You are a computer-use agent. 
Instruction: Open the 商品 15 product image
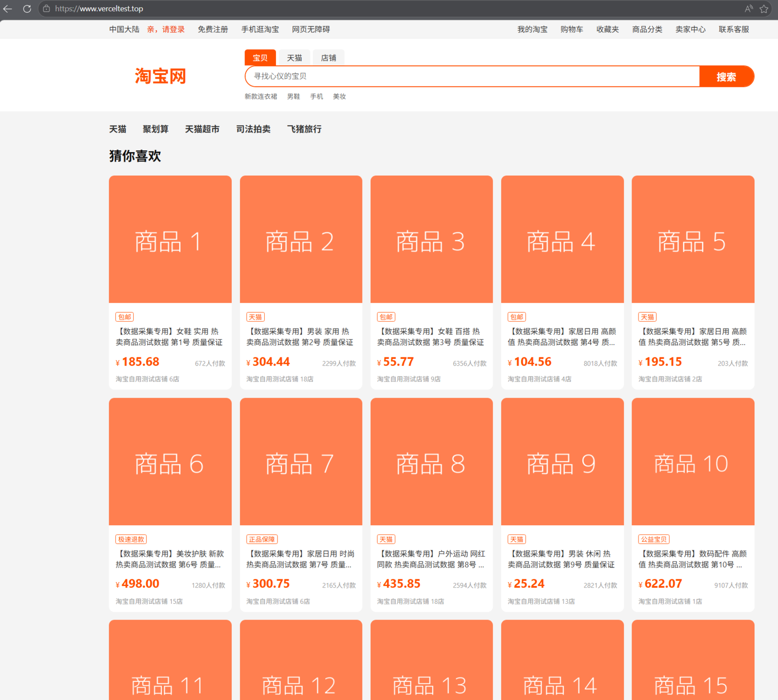pos(693,660)
